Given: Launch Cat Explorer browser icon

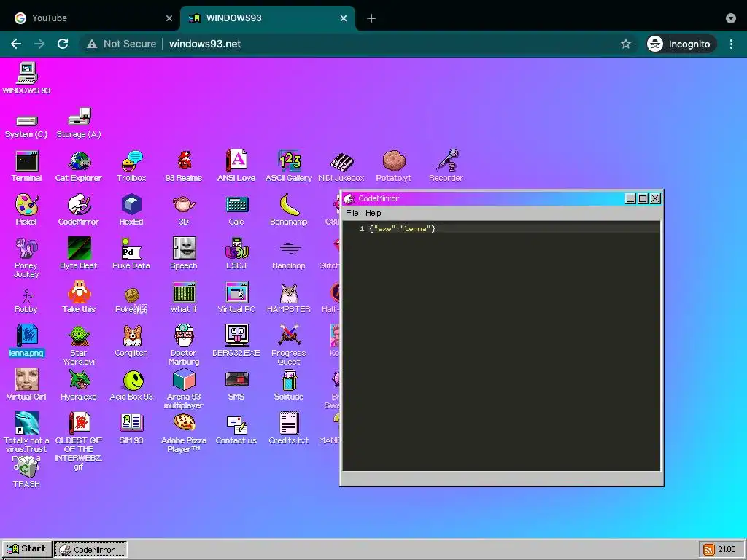Looking at the screenshot, I should [x=79, y=166].
